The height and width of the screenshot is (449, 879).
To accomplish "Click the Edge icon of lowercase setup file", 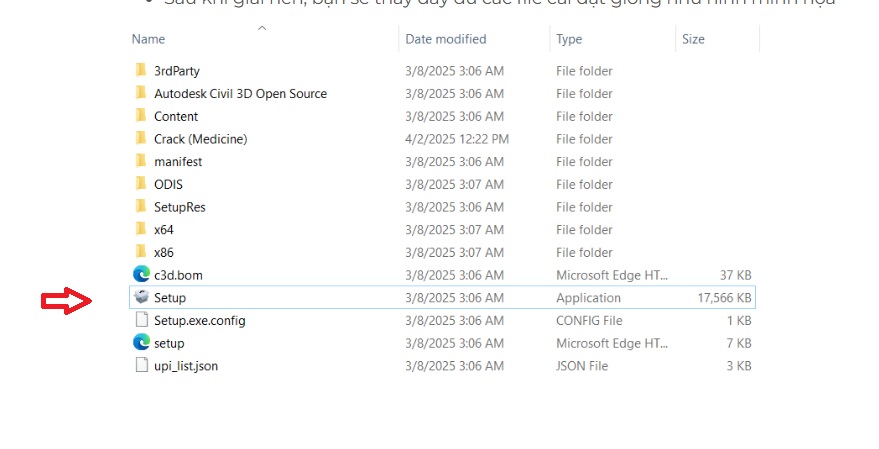I will coord(141,342).
